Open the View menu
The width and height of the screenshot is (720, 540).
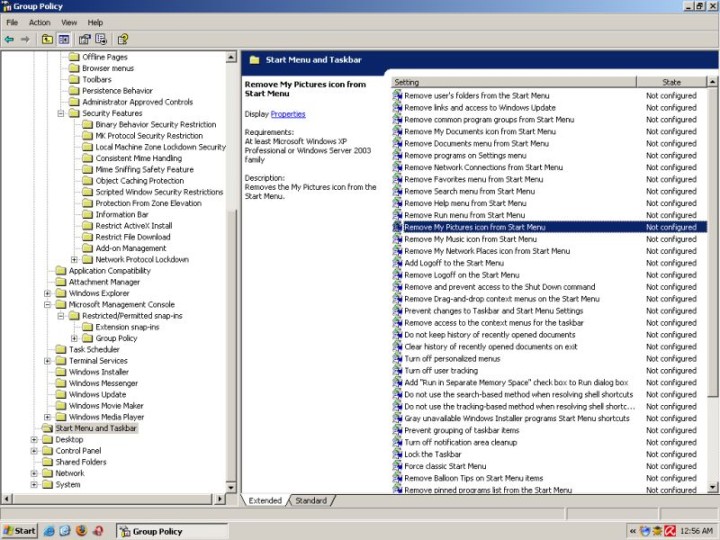pos(69,22)
